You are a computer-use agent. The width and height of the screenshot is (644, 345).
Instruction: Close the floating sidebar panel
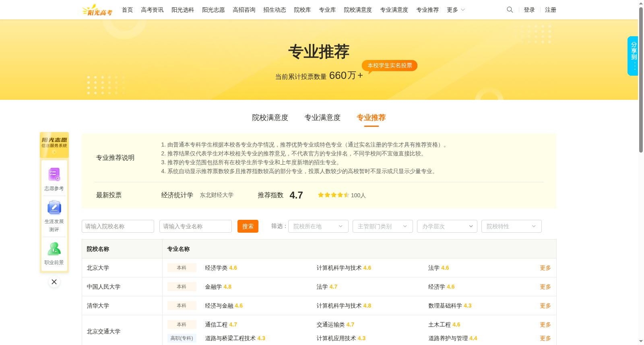54,282
